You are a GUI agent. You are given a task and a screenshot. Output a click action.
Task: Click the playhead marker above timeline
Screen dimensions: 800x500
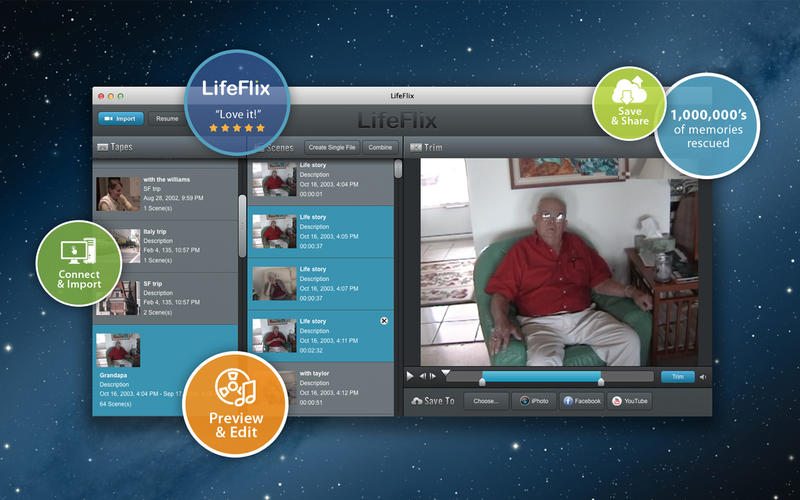(446, 372)
